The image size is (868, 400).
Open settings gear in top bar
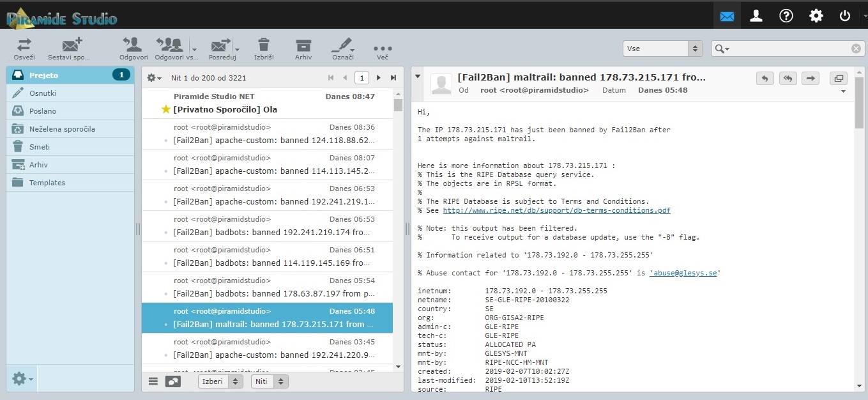click(816, 16)
